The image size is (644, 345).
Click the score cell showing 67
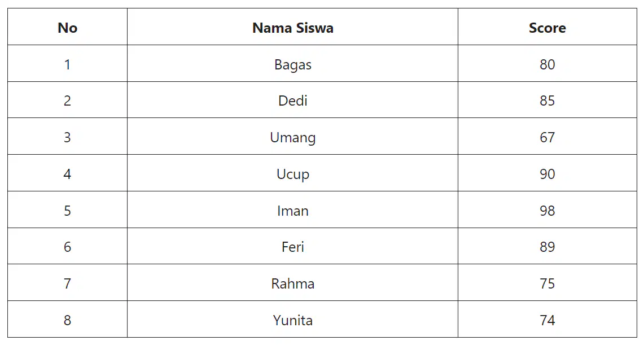547,136
